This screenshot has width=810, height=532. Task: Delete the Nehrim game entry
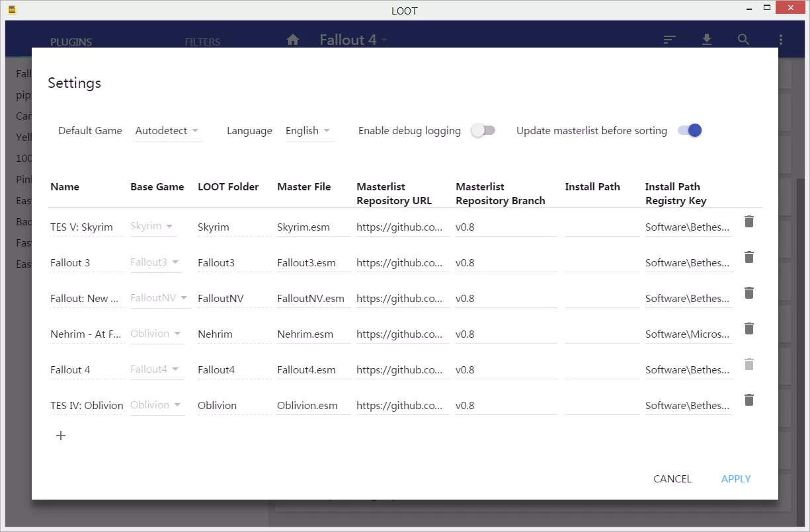coord(749,328)
